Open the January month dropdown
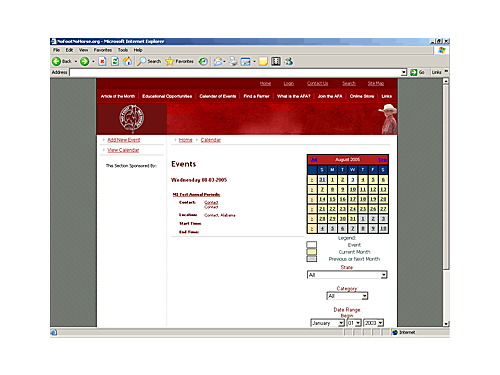500x375 pixels. point(327,323)
